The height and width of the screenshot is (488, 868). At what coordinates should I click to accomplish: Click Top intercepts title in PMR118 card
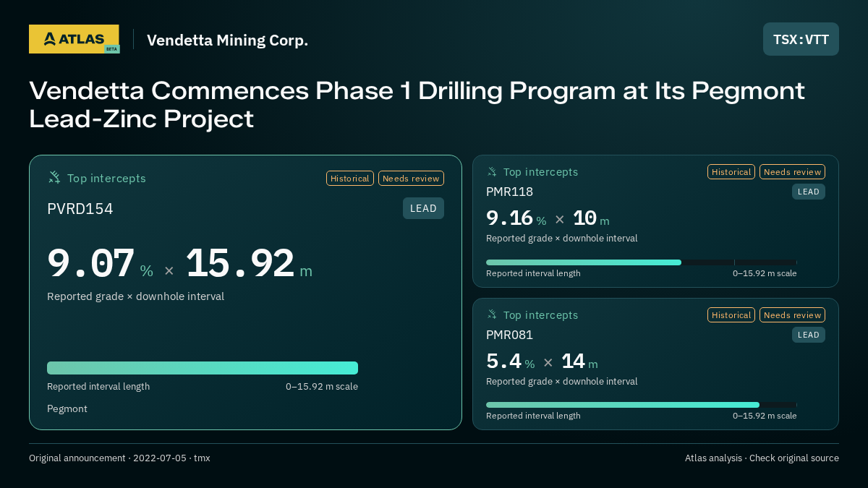(540, 172)
